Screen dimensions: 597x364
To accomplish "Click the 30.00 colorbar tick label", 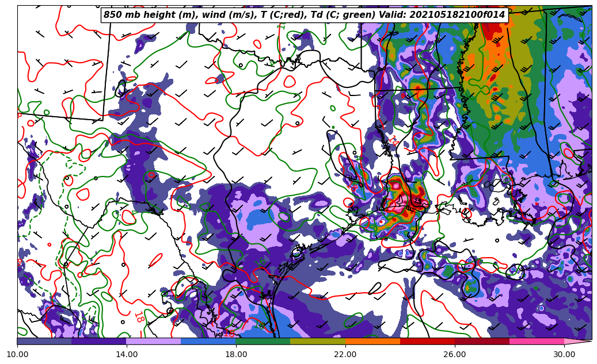I will [564, 355].
